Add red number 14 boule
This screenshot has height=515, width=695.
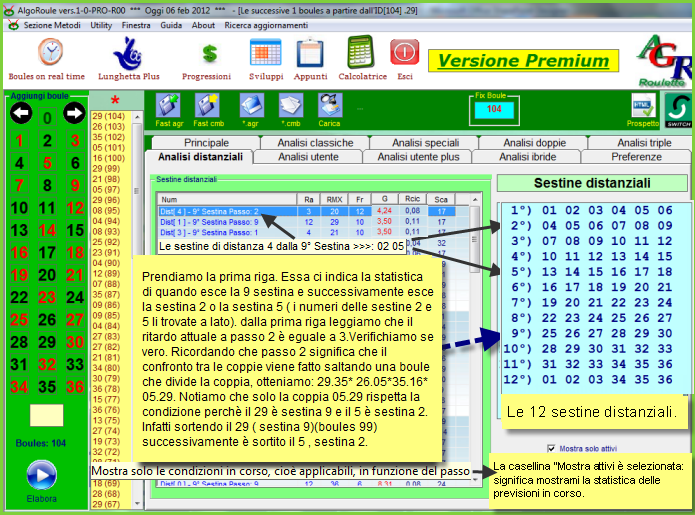tap(47, 230)
